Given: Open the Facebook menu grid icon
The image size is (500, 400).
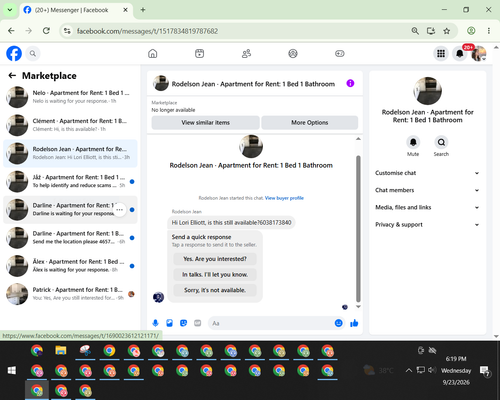Looking at the screenshot, I should [441, 53].
